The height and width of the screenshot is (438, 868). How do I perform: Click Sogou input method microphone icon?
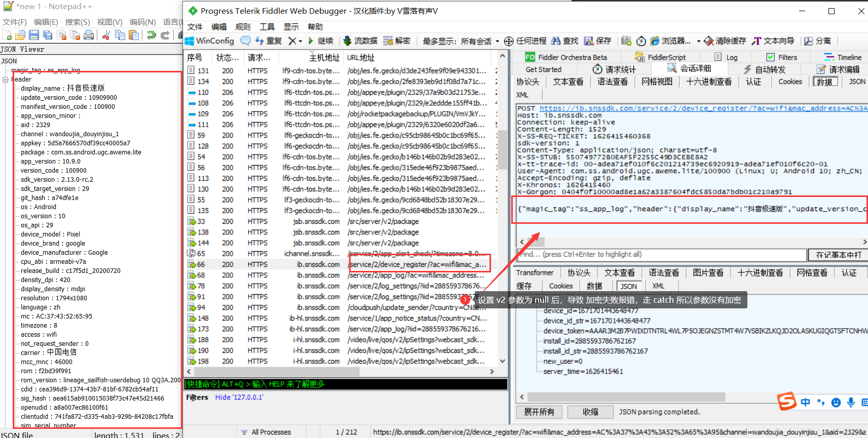[x=851, y=402]
